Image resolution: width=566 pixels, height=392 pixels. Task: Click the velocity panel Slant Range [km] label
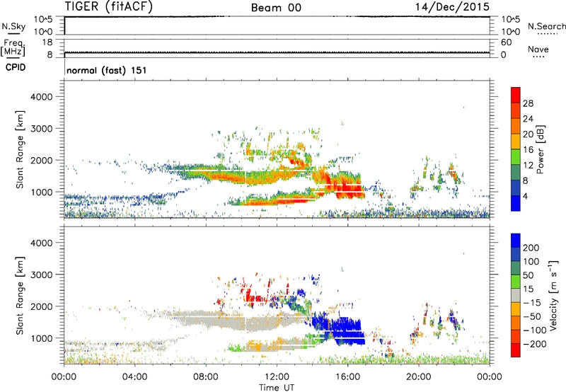(20, 296)
